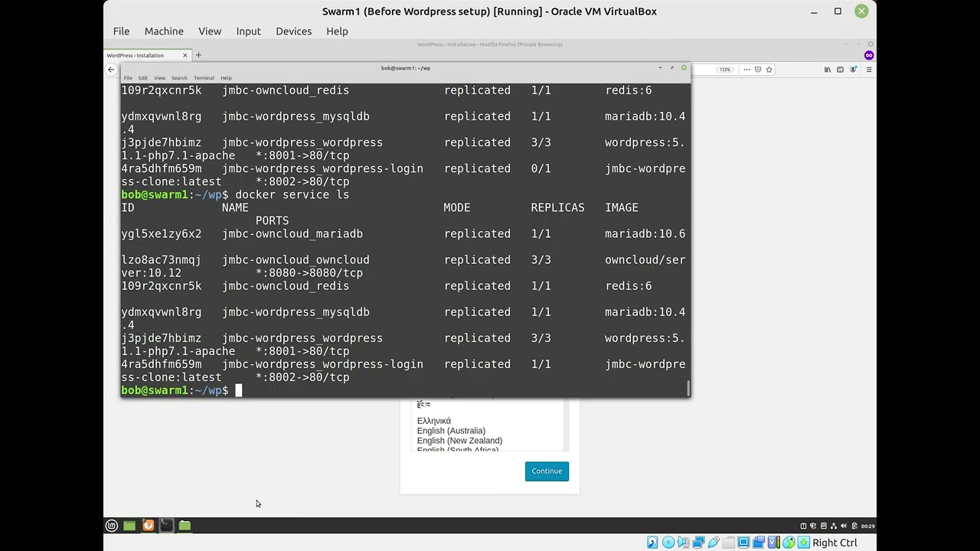Click the VirtualBox shared folders status icon
The image size is (980, 551).
728,543
